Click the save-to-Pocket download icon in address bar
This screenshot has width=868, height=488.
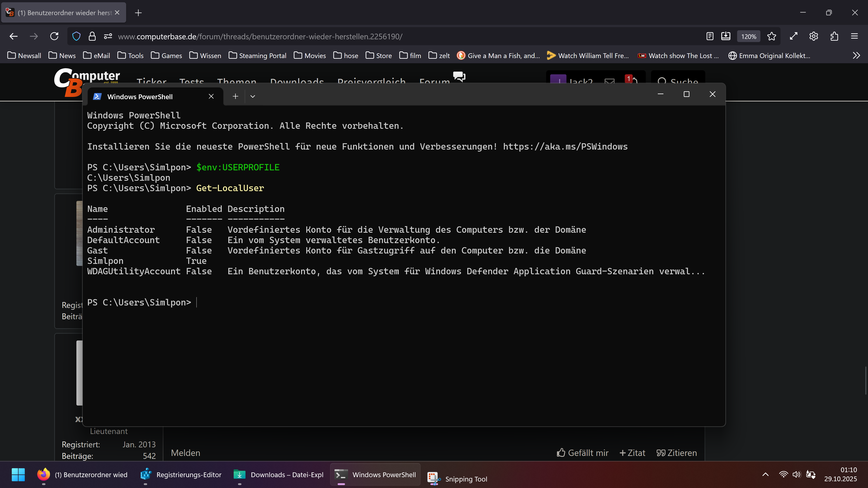point(725,36)
